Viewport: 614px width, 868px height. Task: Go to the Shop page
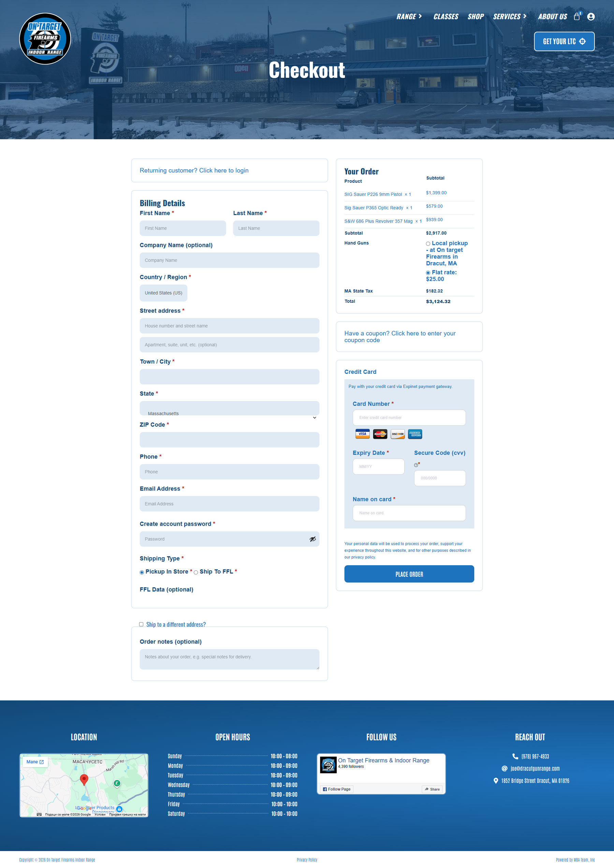tap(475, 17)
